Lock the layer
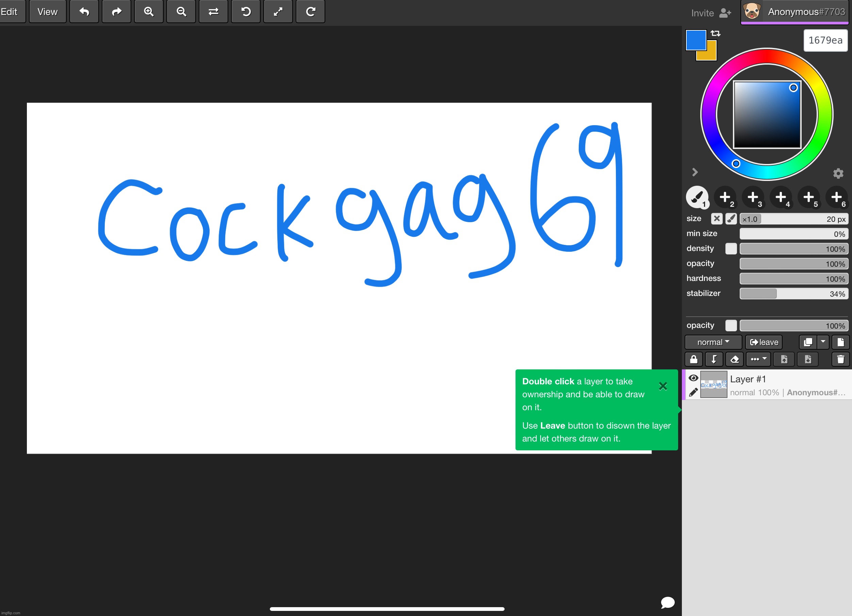The height and width of the screenshot is (616, 852). tap(694, 360)
